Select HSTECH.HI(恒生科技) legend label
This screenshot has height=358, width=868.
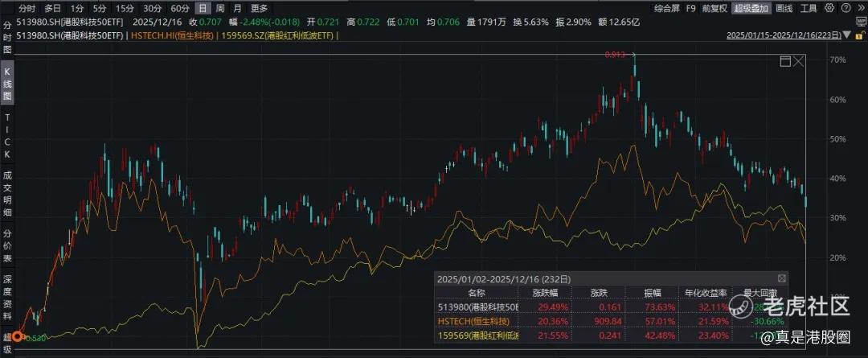173,35
